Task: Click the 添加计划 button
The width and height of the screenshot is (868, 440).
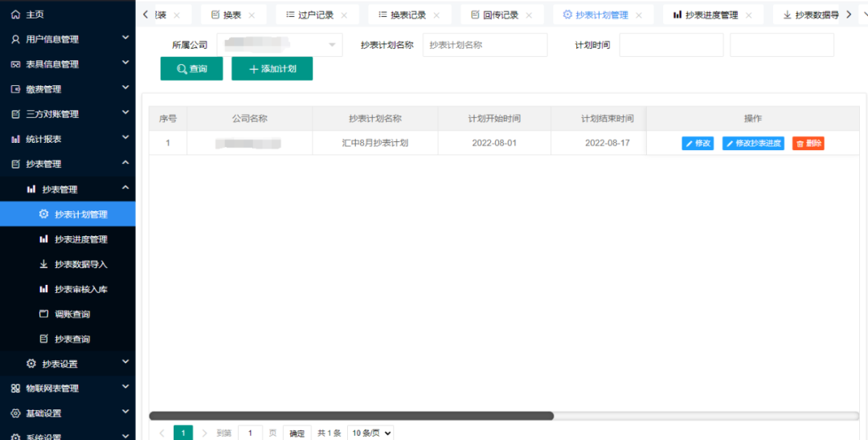Action: (x=272, y=69)
